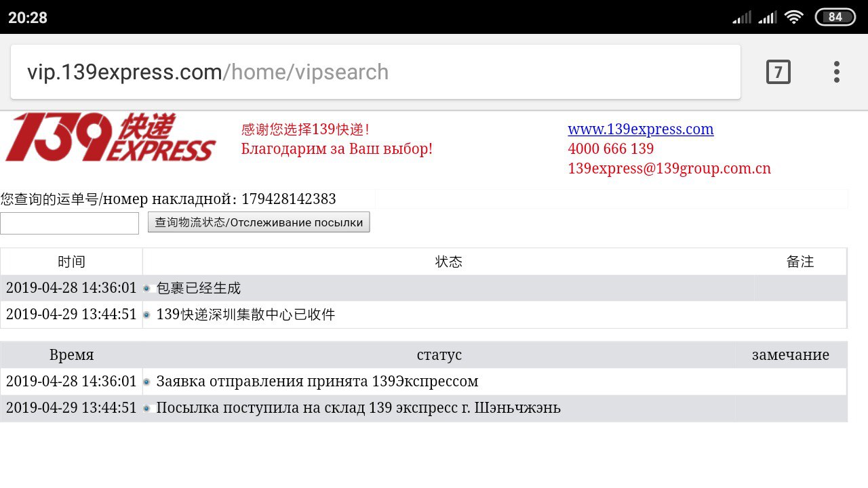
Task: Tap the battery indicator showing 84
Action: click(x=835, y=17)
